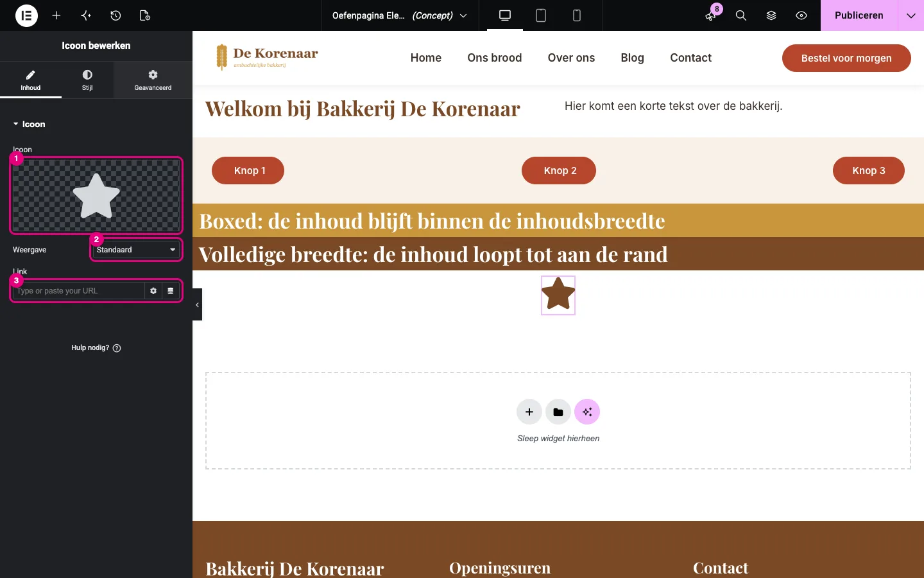Open the page settings document icon
Viewport: 924px width, 578px height.
[x=145, y=15]
